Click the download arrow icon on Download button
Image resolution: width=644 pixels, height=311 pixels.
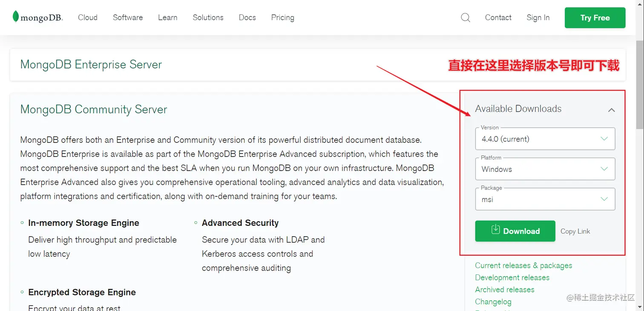(495, 230)
